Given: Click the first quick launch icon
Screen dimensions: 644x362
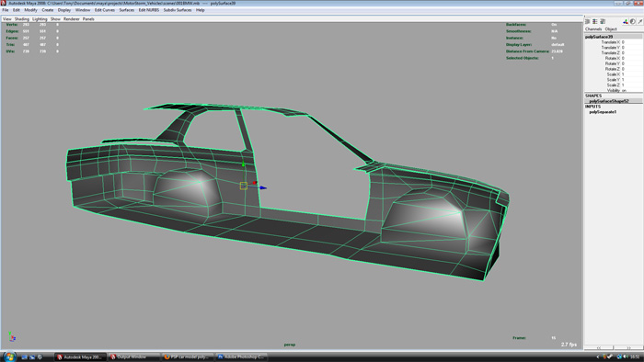Looking at the screenshot, I should tap(24, 357).
